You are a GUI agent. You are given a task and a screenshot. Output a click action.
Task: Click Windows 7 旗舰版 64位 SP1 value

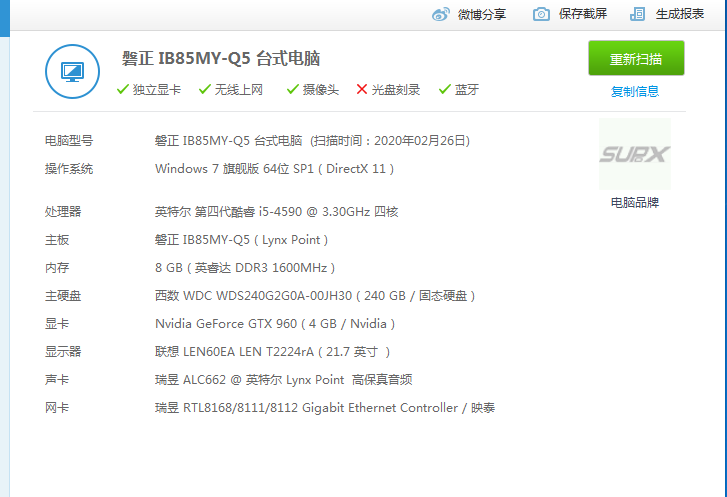(274, 169)
